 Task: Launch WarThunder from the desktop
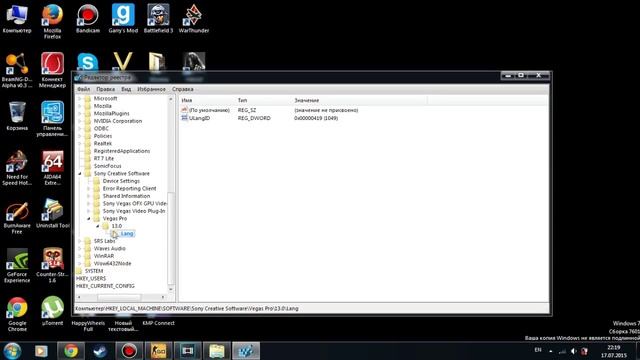coord(194,18)
